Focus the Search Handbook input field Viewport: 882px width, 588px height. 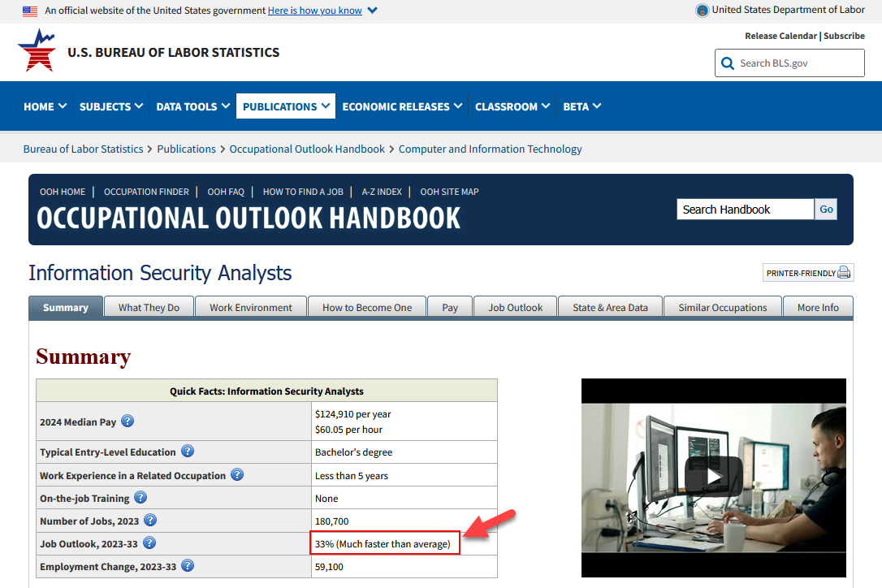(x=746, y=210)
